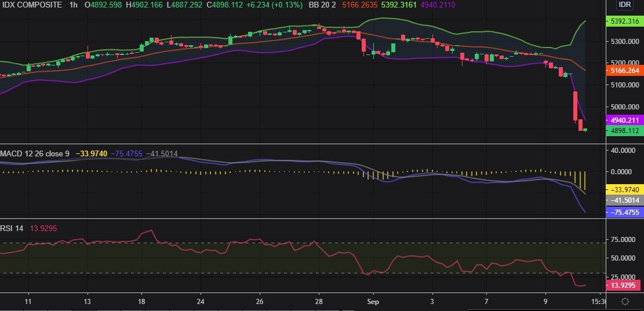
Task: Click blue -75.4755 MACD axis tag
Action: (624, 213)
